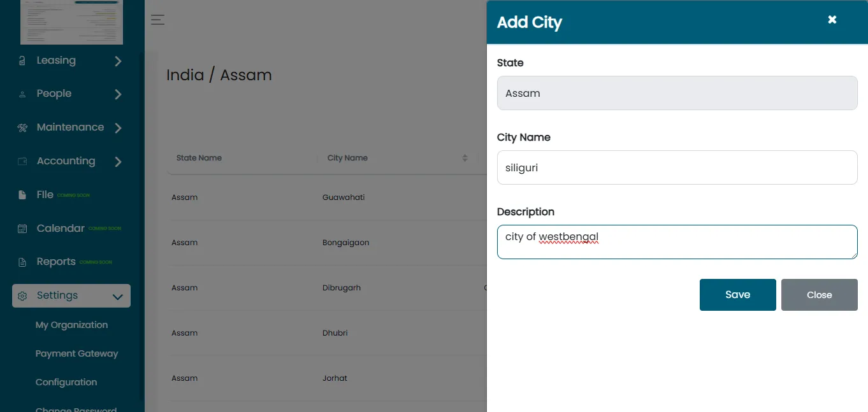Open Configuration under Settings
868x412 pixels.
tap(66, 382)
